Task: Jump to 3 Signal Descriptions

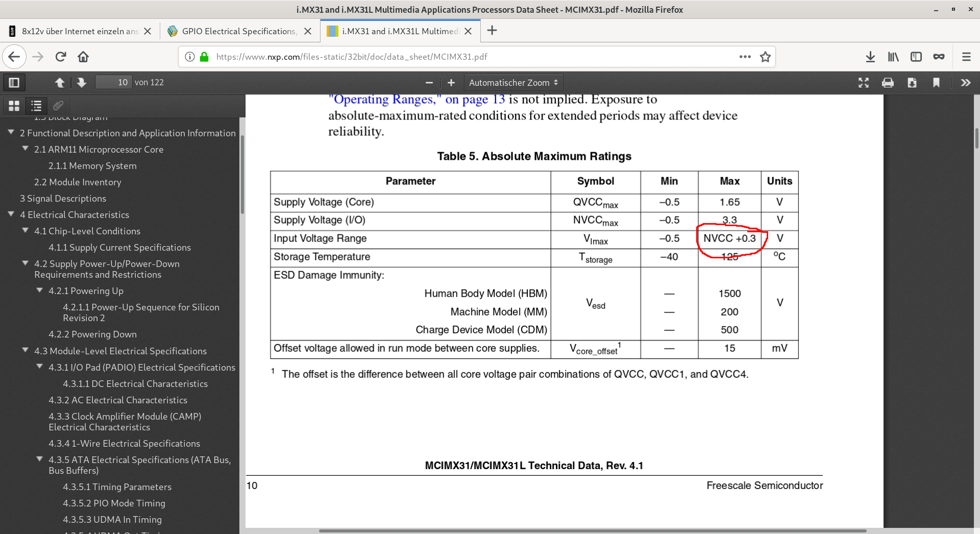Action: click(x=63, y=199)
